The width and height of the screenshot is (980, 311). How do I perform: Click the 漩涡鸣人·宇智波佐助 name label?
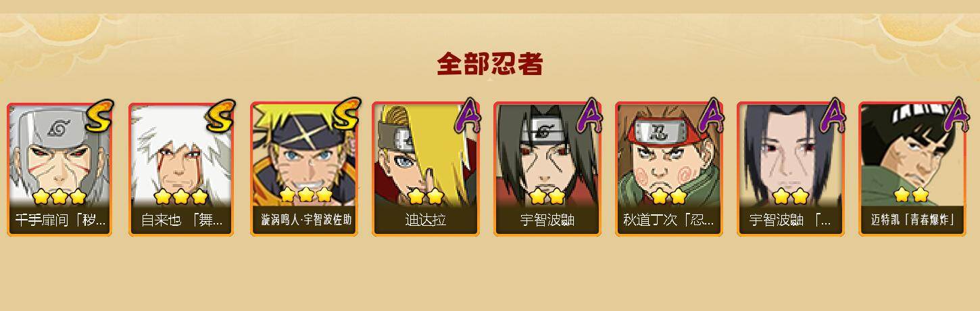pyautogui.click(x=306, y=220)
